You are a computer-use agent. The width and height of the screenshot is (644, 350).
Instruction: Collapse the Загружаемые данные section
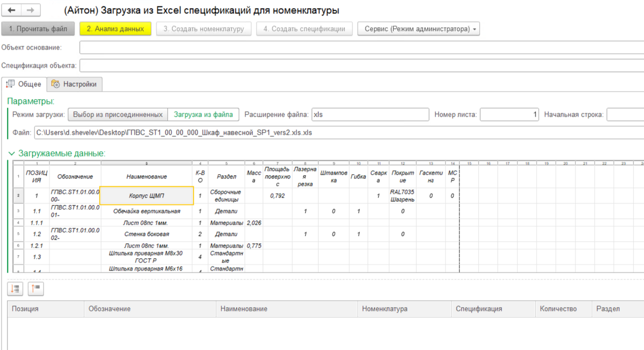pos(11,153)
